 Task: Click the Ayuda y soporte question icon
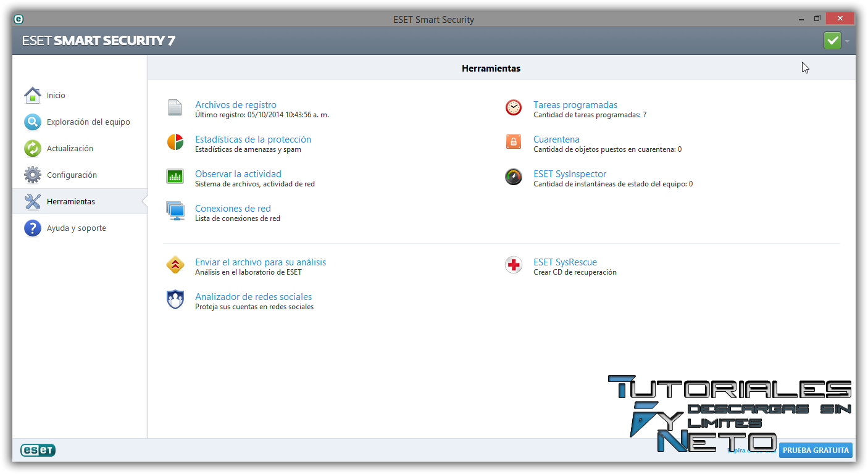pyautogui.click(x=33, y=228)
